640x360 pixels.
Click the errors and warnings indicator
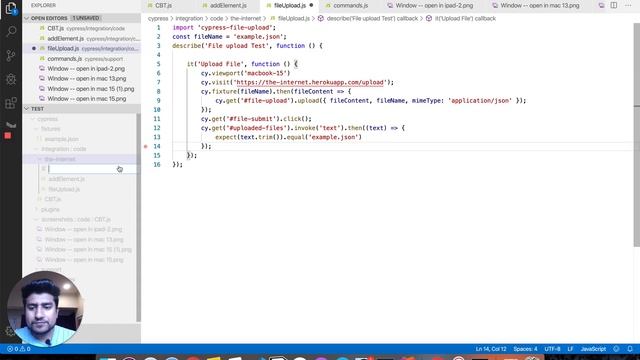click(19, 349)
